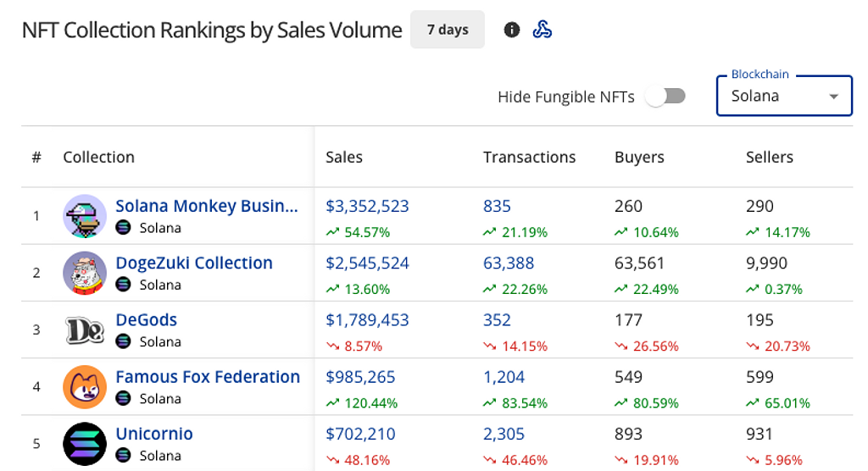Screen dimensions: 868x471
Task: Sort by Sellers column header
Action: pos(769,157)
